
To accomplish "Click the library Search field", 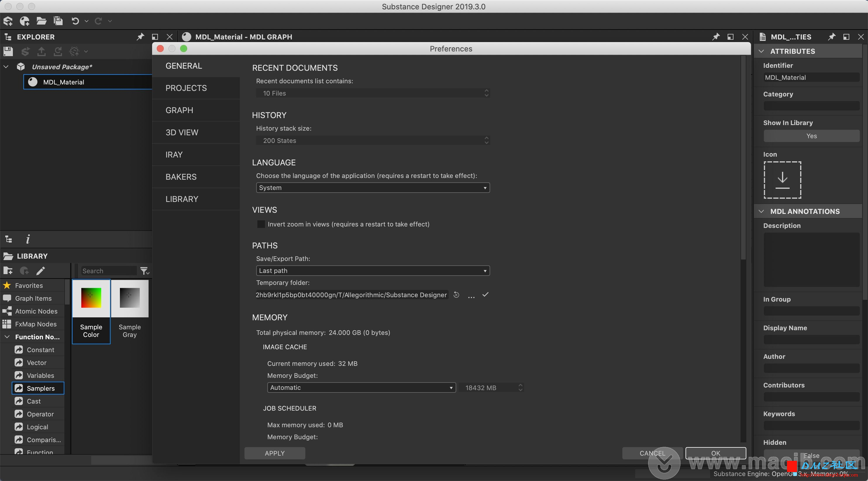I will (109, 271).
